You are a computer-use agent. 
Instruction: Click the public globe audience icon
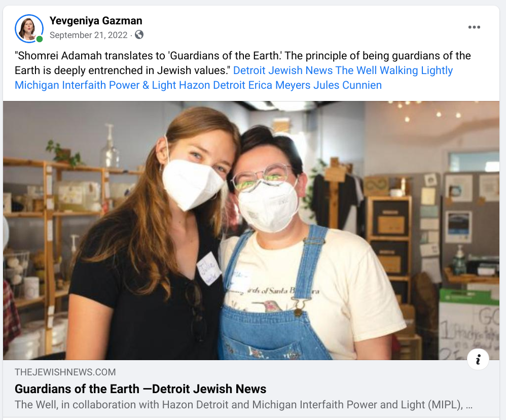pos(139,34)
